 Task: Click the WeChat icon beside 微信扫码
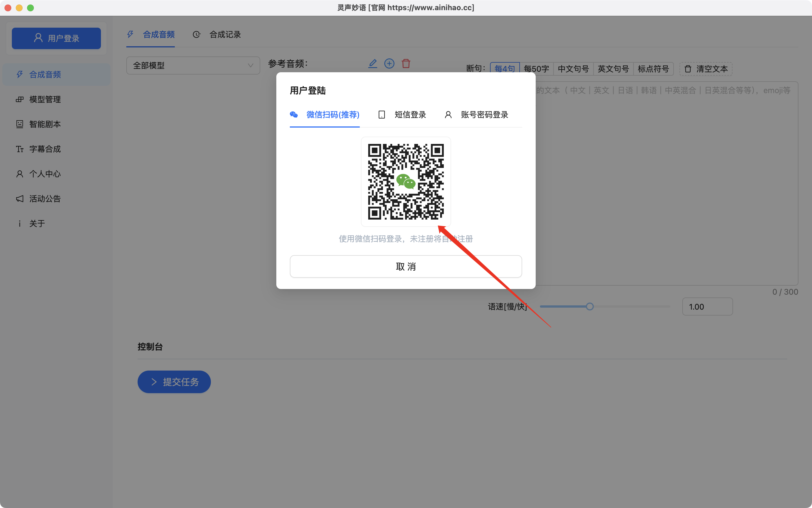(x=294, y=115)
